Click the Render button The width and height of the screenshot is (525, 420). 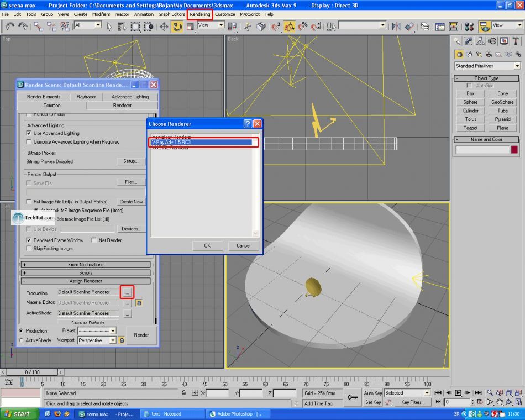point(141,335)
